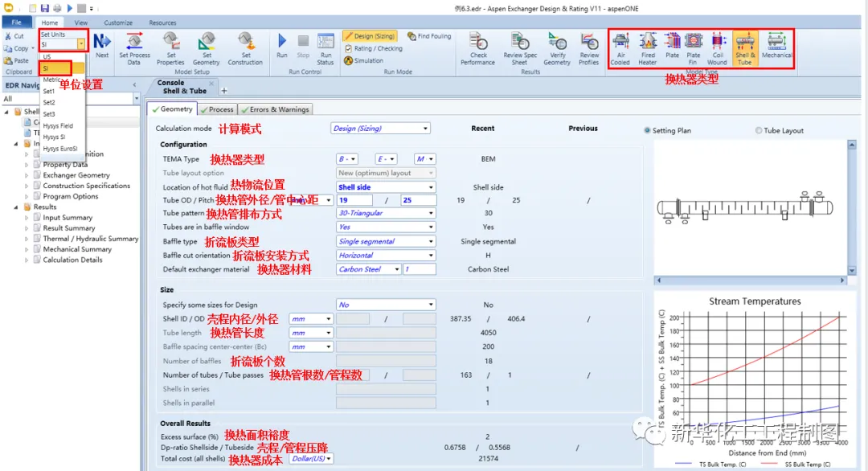Open Review Profiles
The height and width of the screenshot is (471, 868).
click(x=589, y=49)
